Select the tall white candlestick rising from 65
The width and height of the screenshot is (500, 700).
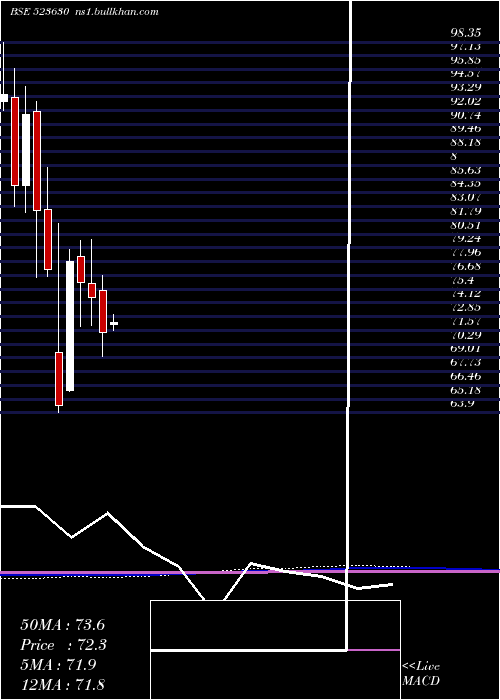(70, 326)
